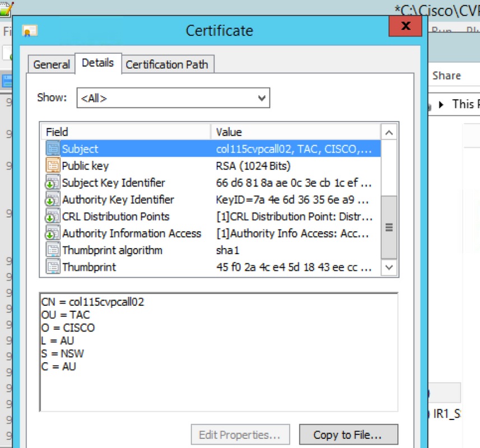
Task: Open the Show filter dropdown
Action: pyautogui.click(x=173, y=98)
